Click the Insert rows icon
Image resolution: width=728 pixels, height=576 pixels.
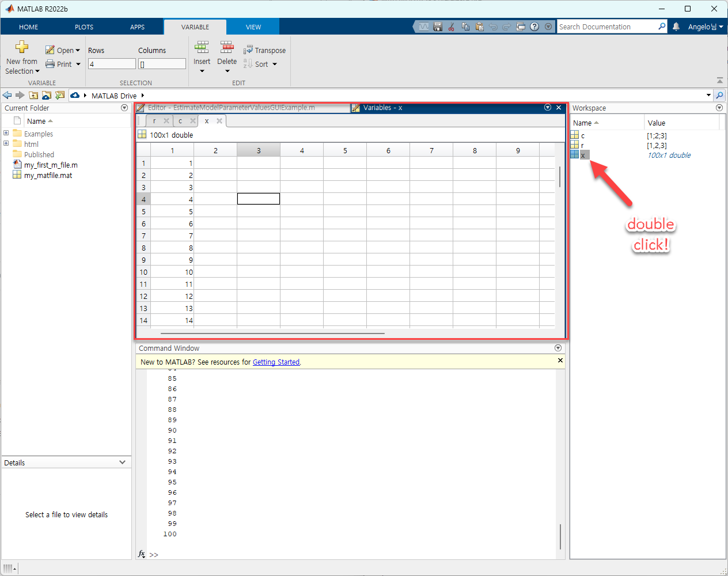click(202, 47)
